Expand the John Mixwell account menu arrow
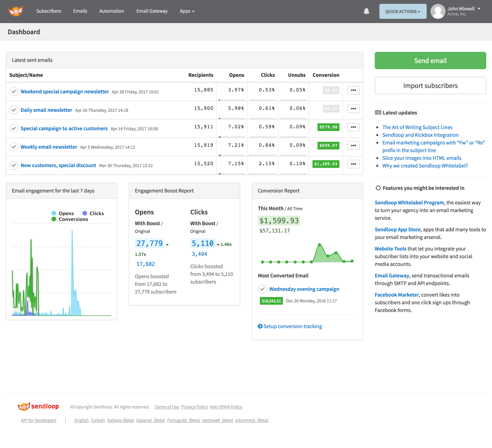 (479, 9)
